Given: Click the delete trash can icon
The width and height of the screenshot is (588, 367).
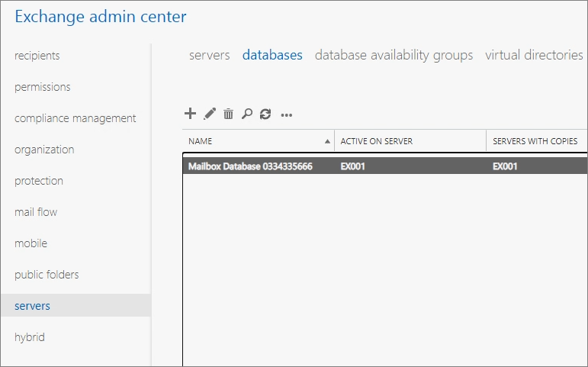Looking at the screenshot, I should point(228,114).
